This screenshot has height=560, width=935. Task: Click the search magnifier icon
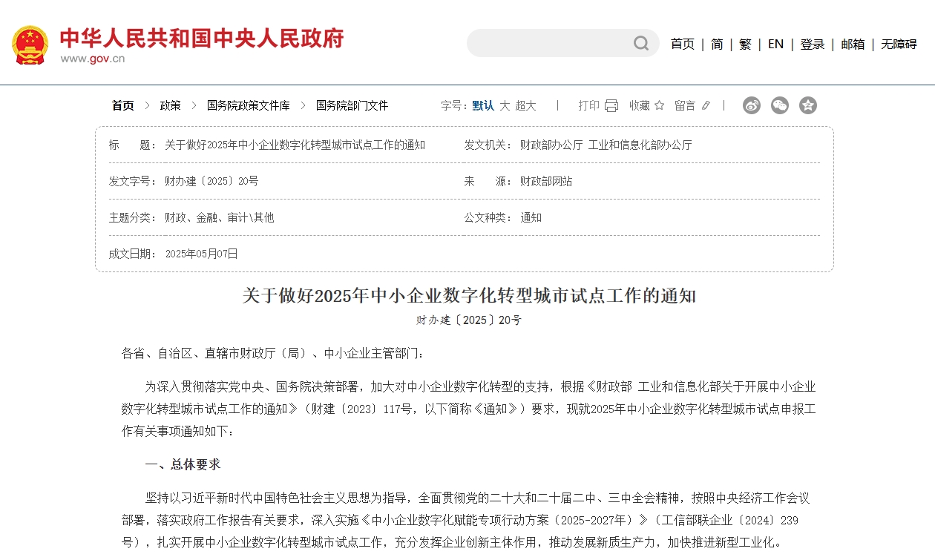click(x=641, y=44)
